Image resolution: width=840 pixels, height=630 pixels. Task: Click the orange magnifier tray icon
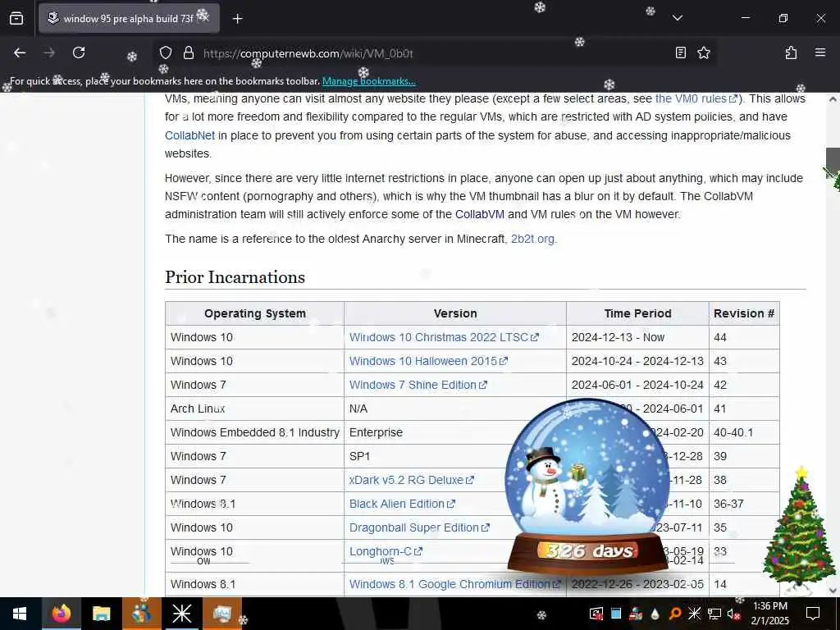(x=674, y=614)
